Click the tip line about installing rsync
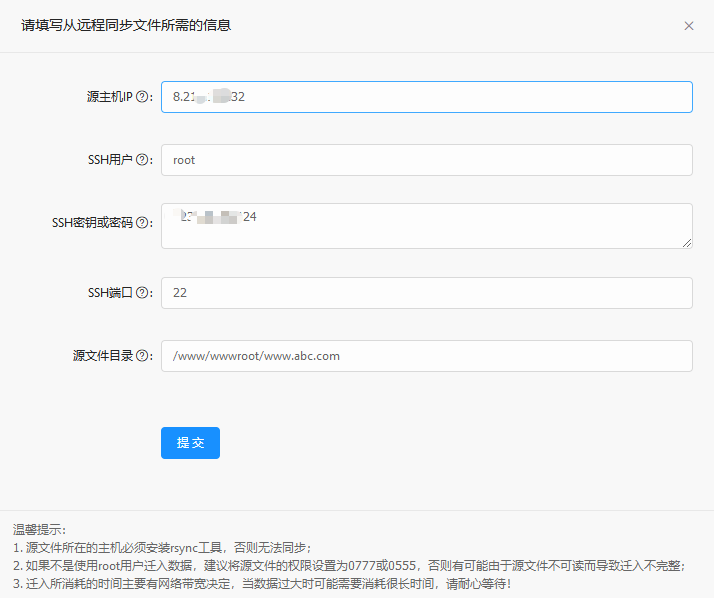Image resolution: width=714 pixels, height=598 pixels. tap(162, 548)
